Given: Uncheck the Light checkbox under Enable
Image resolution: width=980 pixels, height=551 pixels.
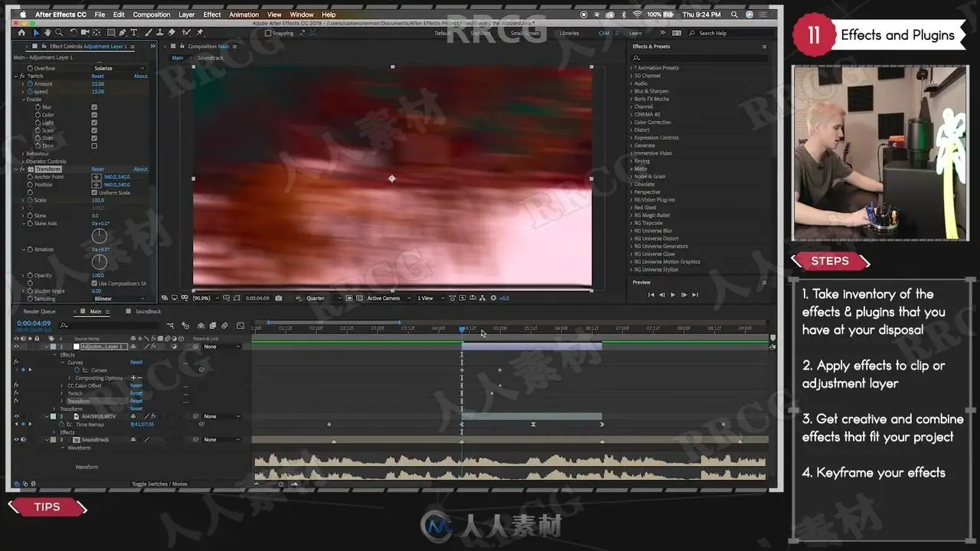Looking at the screenshot, I should click(94, 122).
